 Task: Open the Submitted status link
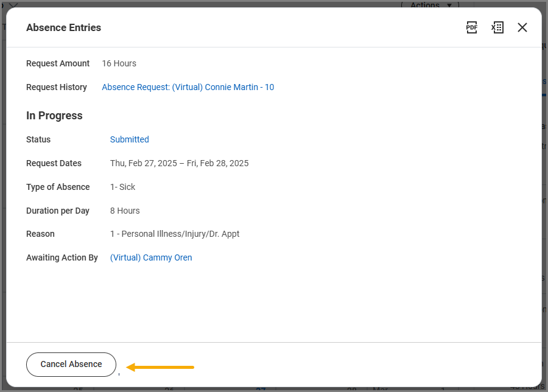pyautogui.click(x=129, y=139)
